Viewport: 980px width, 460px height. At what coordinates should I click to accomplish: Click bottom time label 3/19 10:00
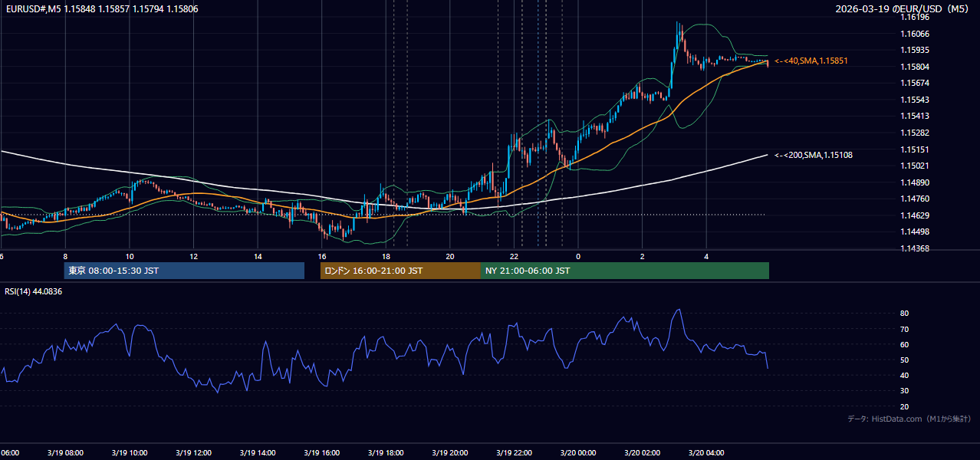click(x=130, y=453)
